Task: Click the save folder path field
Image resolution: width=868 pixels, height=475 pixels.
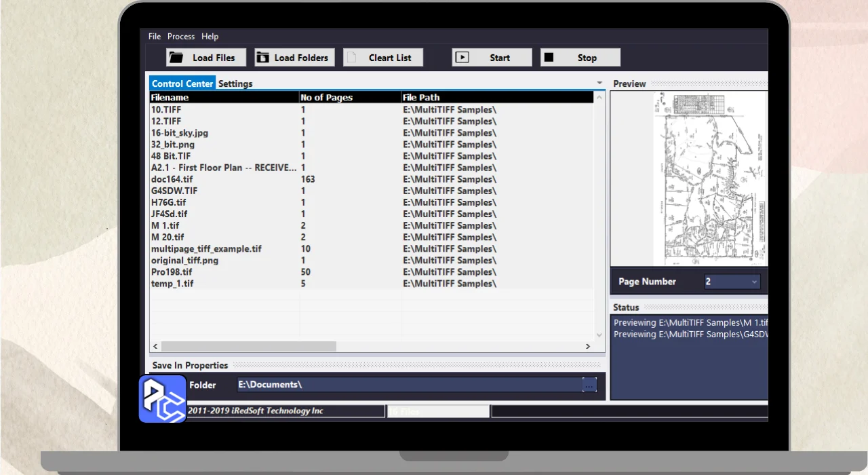Action: [407, 385]
